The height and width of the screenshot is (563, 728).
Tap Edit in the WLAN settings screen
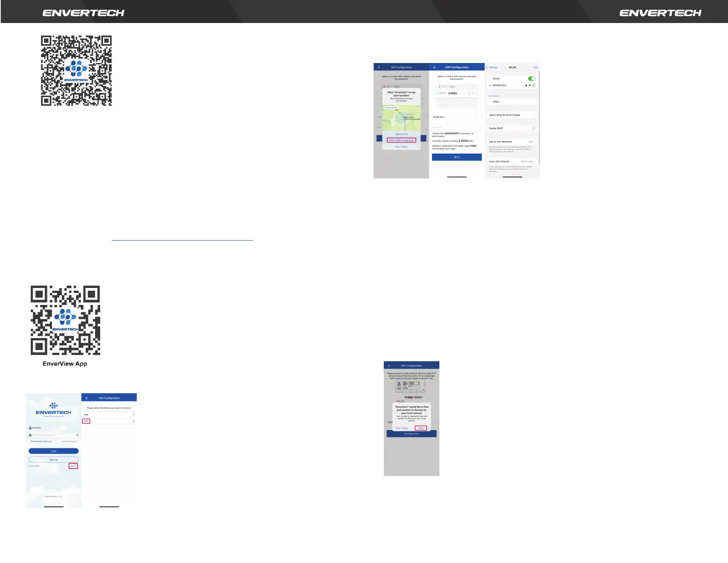[x=535, y=67]
